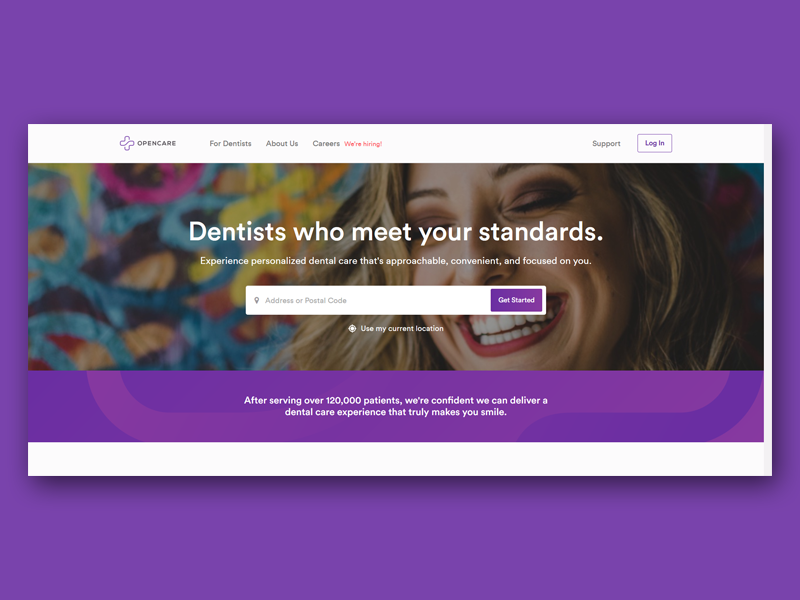Select Use my current location link
This screenshot has width=800, height=600.
pos(402,329)
